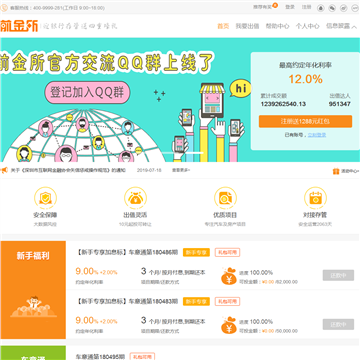Click the 登记加入QQ群 banner button
Image resolution: width=360 pixels, height=360 pixels.
87,92
